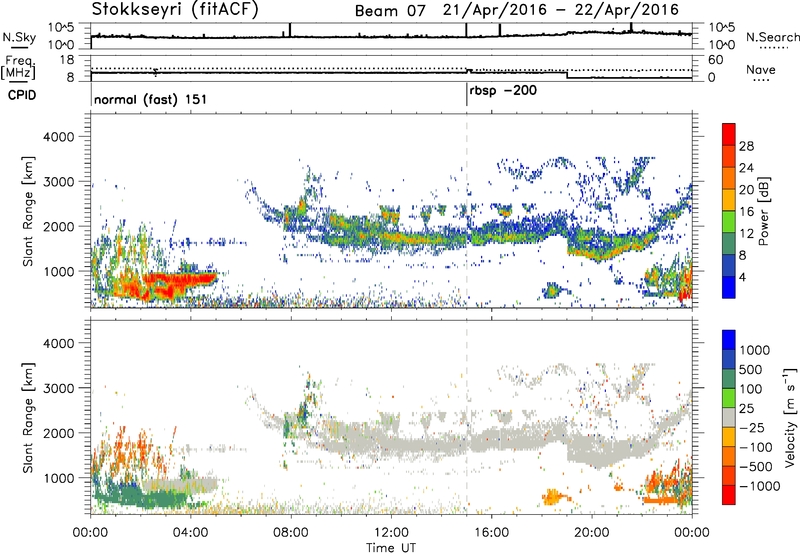Click the date range '21/Apr/2016 - 22/Apr/2016'
This screenshot has width=800, height=554.
click(x=561, y=10)
